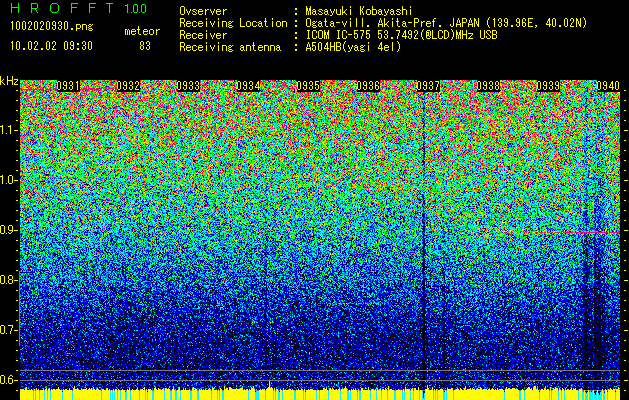Click the 0938 time marker

[x=488, y=86]
